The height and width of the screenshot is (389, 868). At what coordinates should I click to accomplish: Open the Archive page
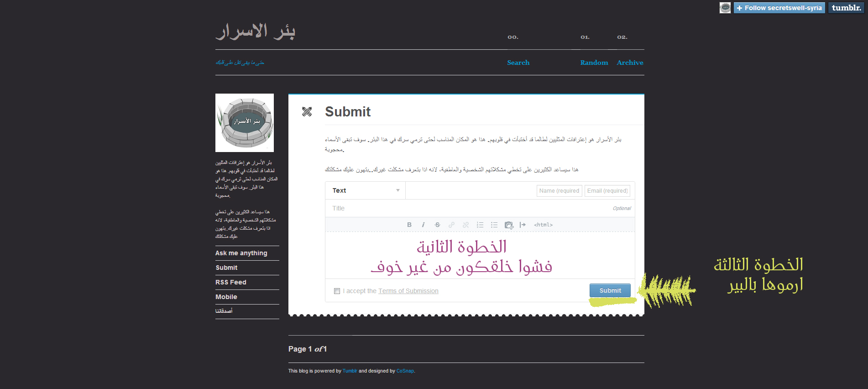[x=630, y=63]
